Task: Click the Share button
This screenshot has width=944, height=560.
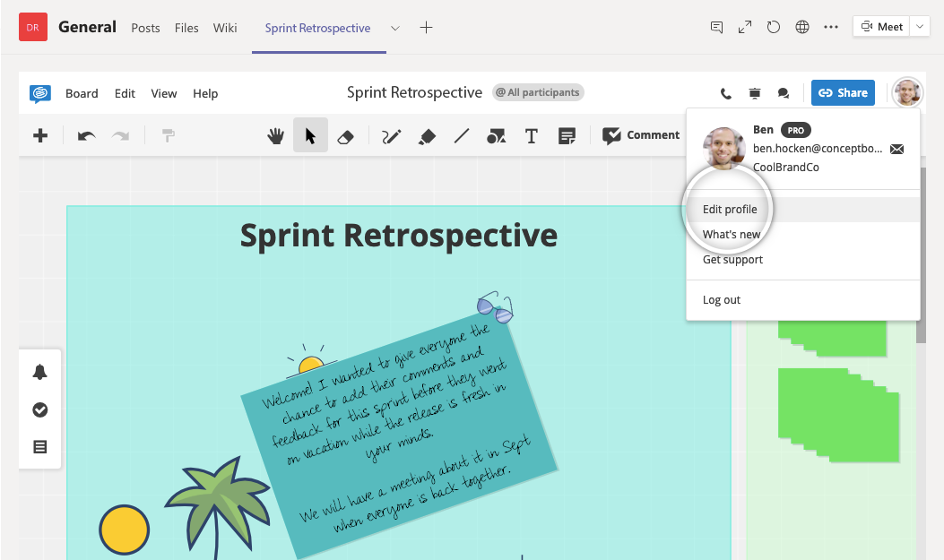Action: coord(843,92)
